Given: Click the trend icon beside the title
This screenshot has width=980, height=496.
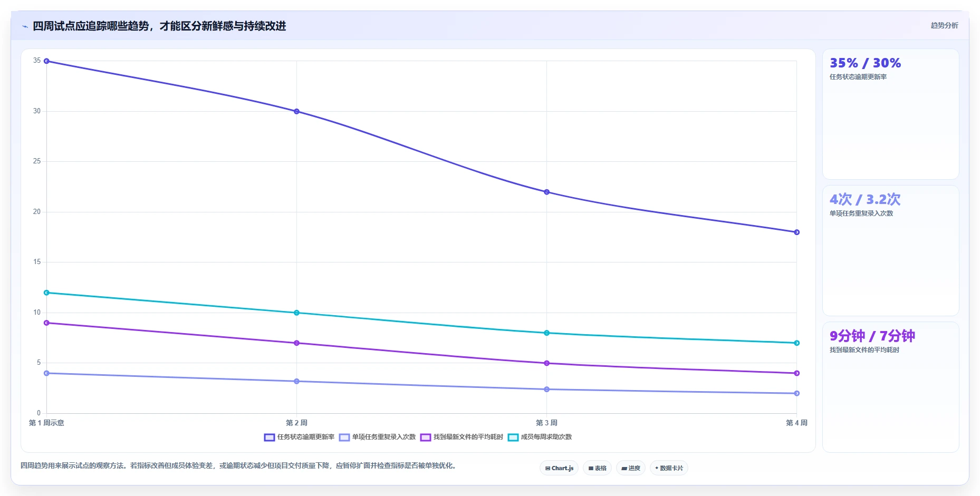Looking at the screenshot, I should 25,26.
